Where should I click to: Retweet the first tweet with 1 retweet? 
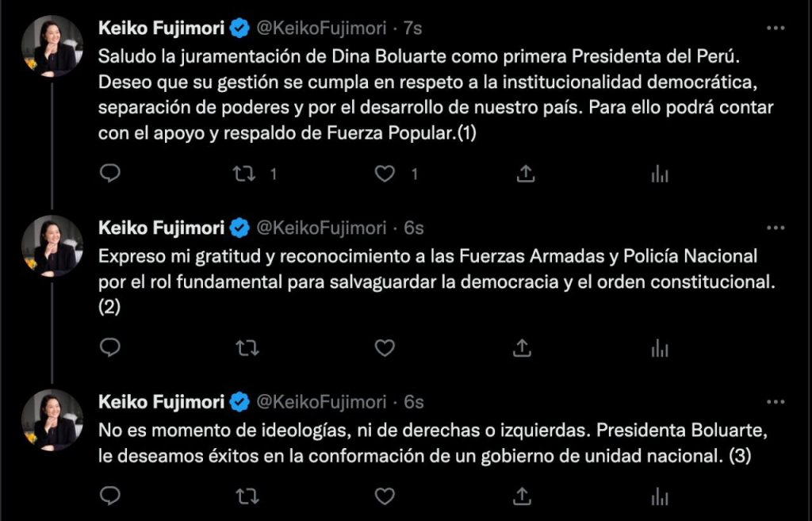click(x=247, y=174)
